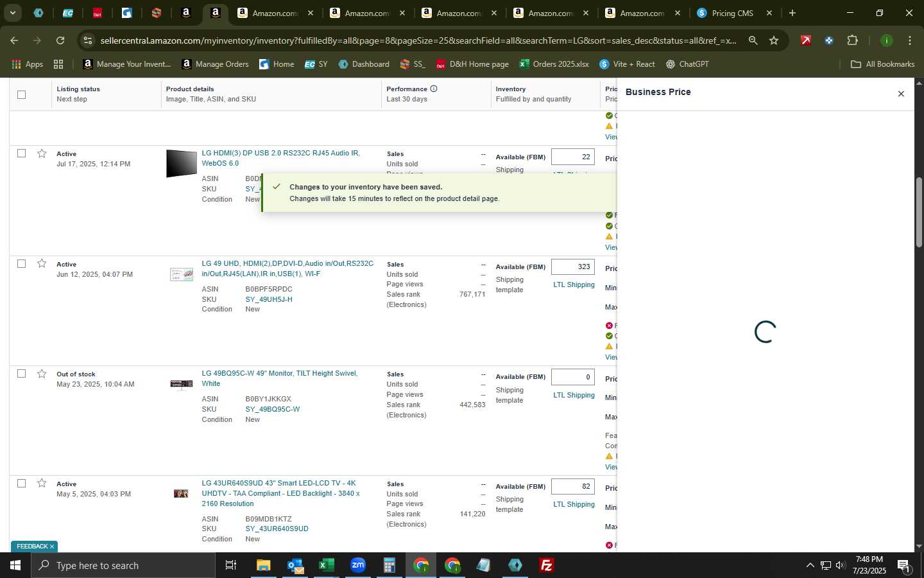The width and height of the screenshot is (924, 578).
Task: Open notification center icon
Action: coord(904,565)
